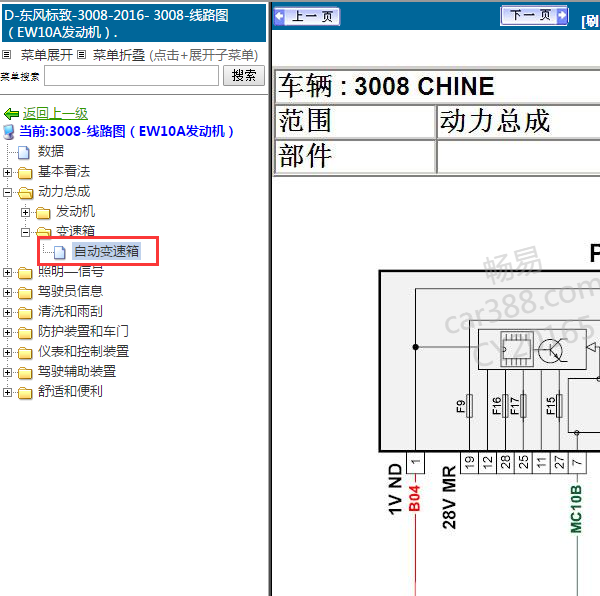Image resolution: width=600 pixels, height=596 pixels.
Task: Click the 驾驶辅助装置 folder icon
Action: [x=25, y=373]
